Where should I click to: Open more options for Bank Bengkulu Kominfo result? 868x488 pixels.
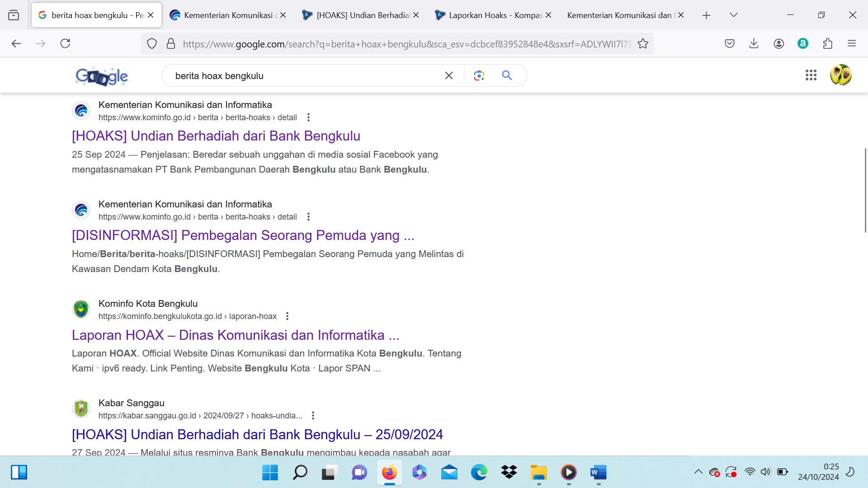pyautogui.click(x=308, y=117)
